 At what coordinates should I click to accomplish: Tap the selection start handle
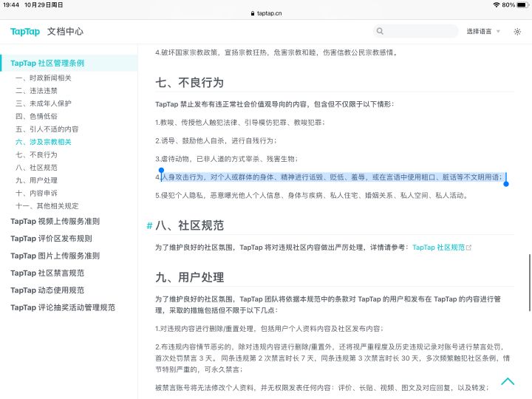coord(162,170)
